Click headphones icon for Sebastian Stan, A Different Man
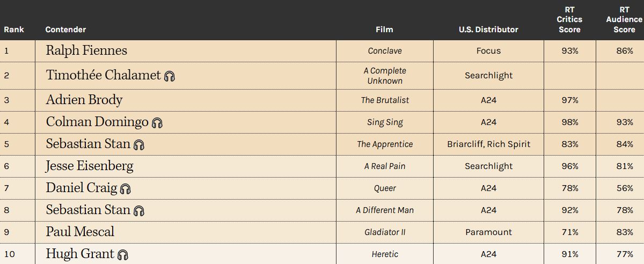 click(139, 211)
